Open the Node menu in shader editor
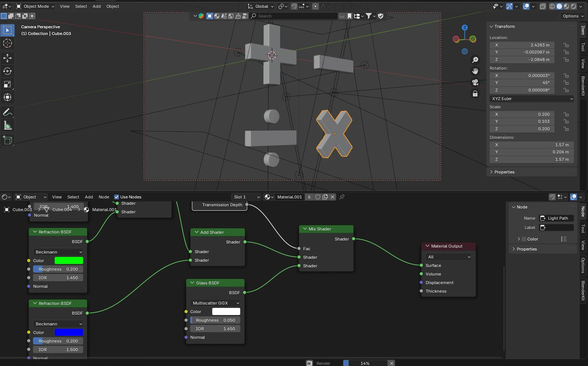Image resolution: width=588 pixels, height=366 pixels. (104, 197)
